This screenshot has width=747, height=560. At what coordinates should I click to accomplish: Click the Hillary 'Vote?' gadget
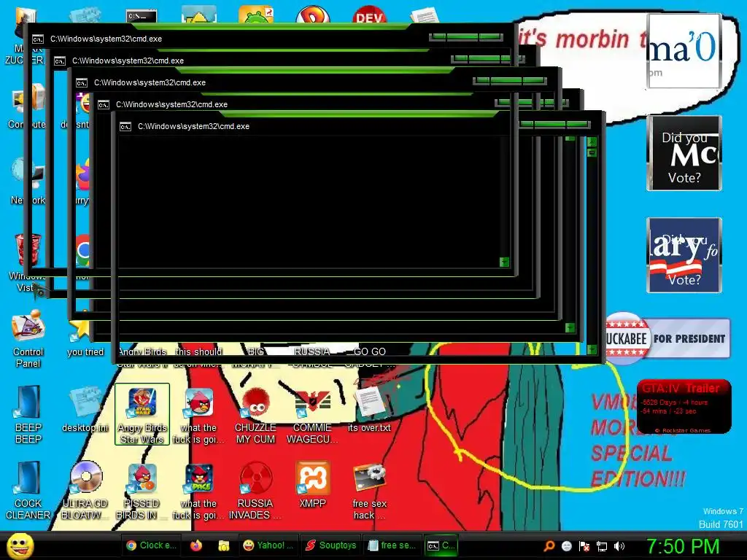pyautogui.click(x=684, y=255)
